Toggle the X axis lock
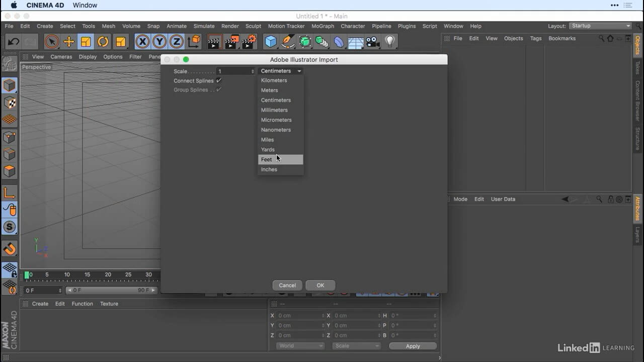This screenshot has width=644, height=362. click(x=142, y=42)
